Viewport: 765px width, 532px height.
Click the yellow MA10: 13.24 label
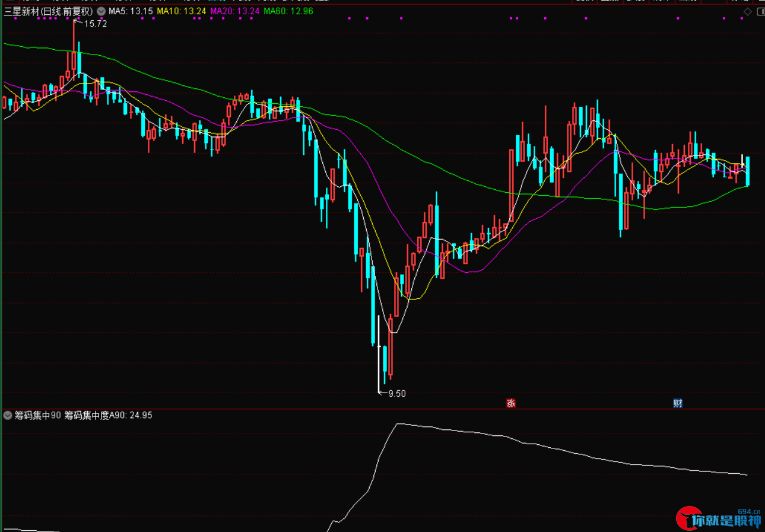point(182,11)
